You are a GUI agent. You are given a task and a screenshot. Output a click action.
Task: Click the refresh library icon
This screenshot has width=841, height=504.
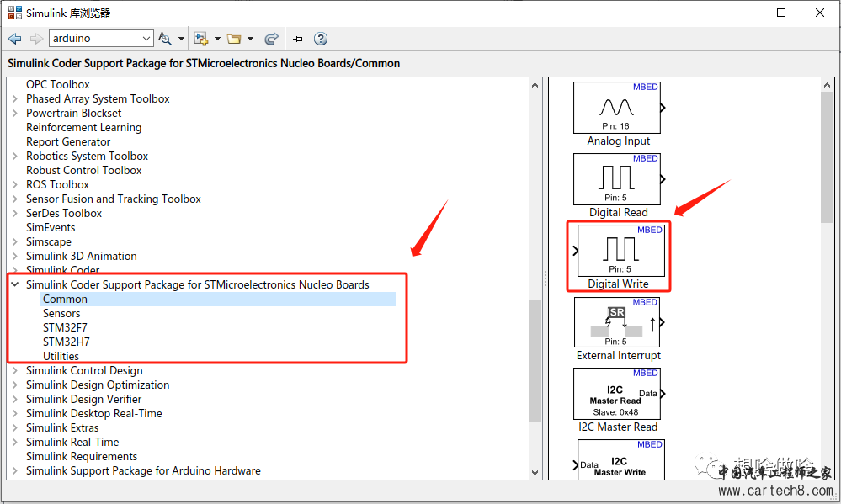click(272, 39)
